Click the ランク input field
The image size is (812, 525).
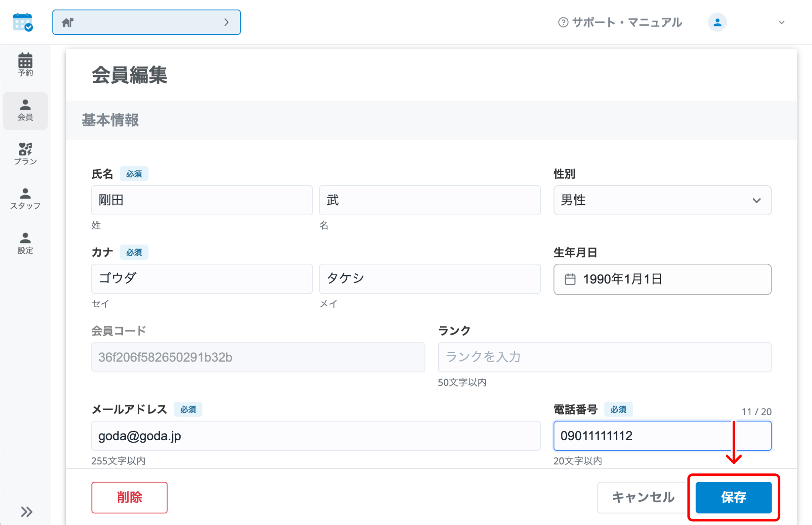[x=605, y=357]
